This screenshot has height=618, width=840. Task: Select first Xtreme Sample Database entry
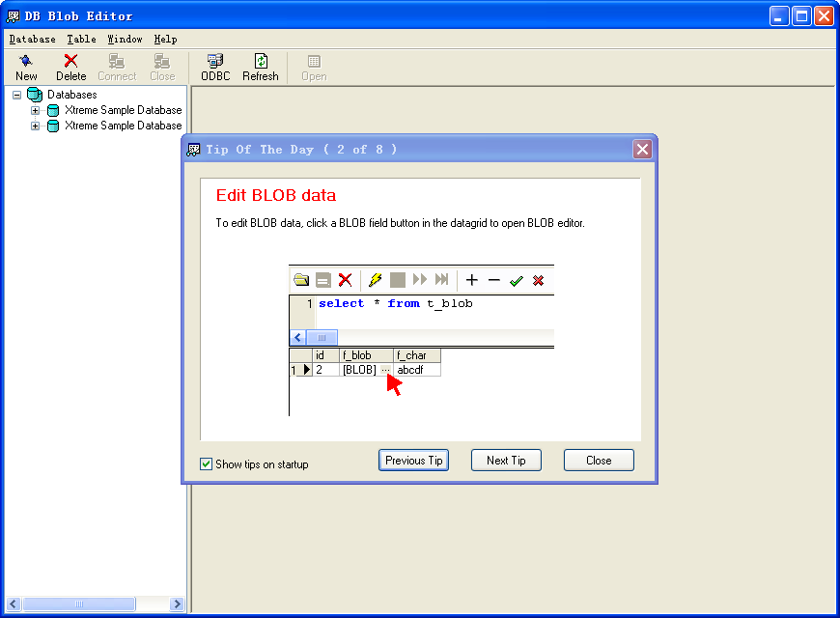[x=123, y=110]
